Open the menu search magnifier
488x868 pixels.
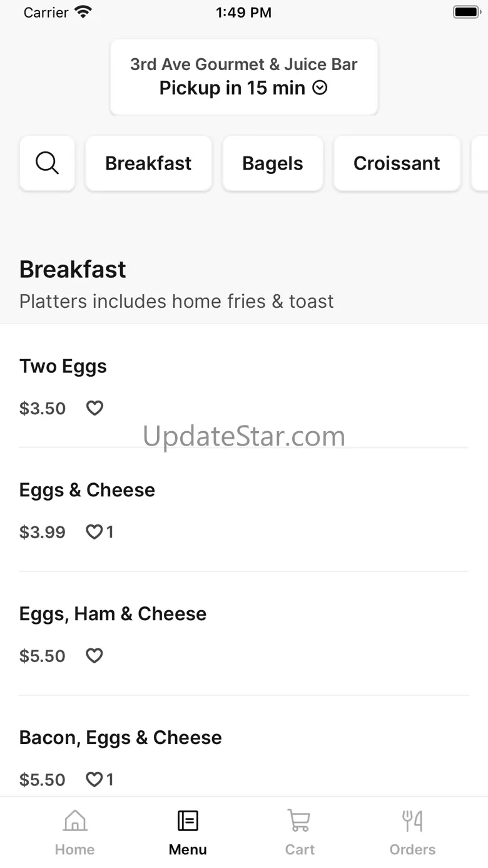(48, 163)
